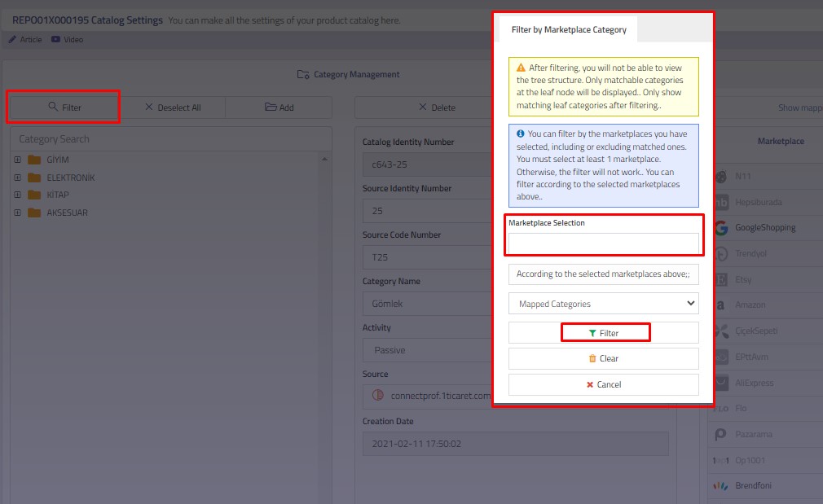The width and height of the screenshot is (823, 504).
Task: Click the Etsy marketplace icon
Action: (721, 279)
